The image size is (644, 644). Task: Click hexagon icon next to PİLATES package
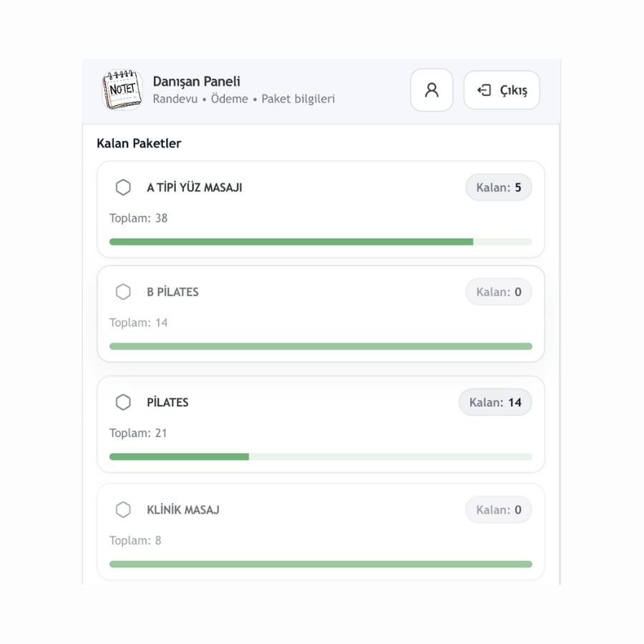pos(123,402)
